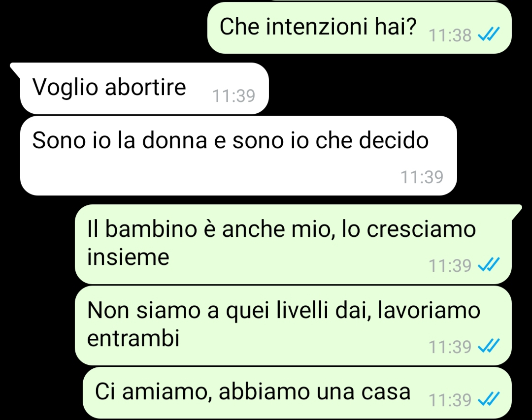532x420 pixels.
Task: Tap the 'Non siamo a quei livelli dai' message
Action: pos(293,325)
